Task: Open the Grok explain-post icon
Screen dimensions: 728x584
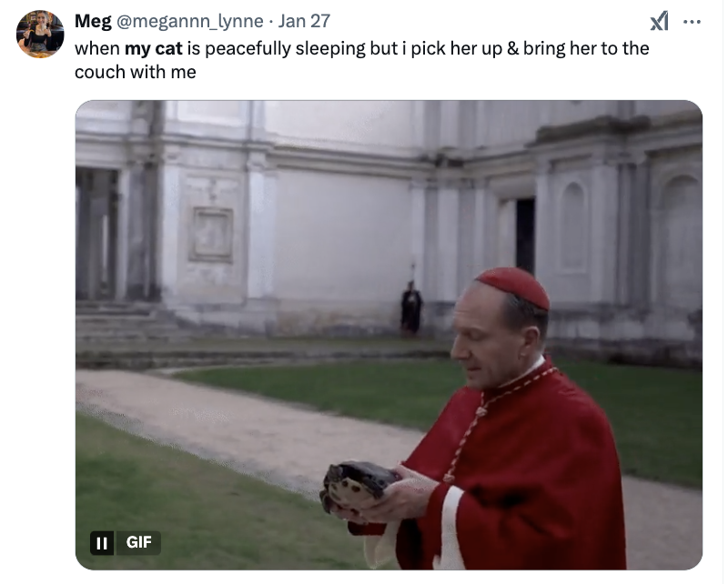Action: click(659, 21)
